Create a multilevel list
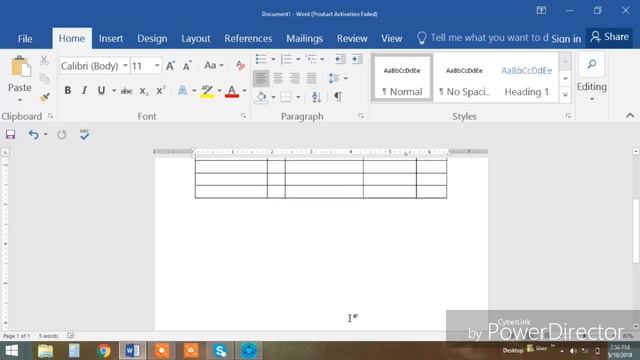The image size is (640, 360). click(x=311, y=59)
